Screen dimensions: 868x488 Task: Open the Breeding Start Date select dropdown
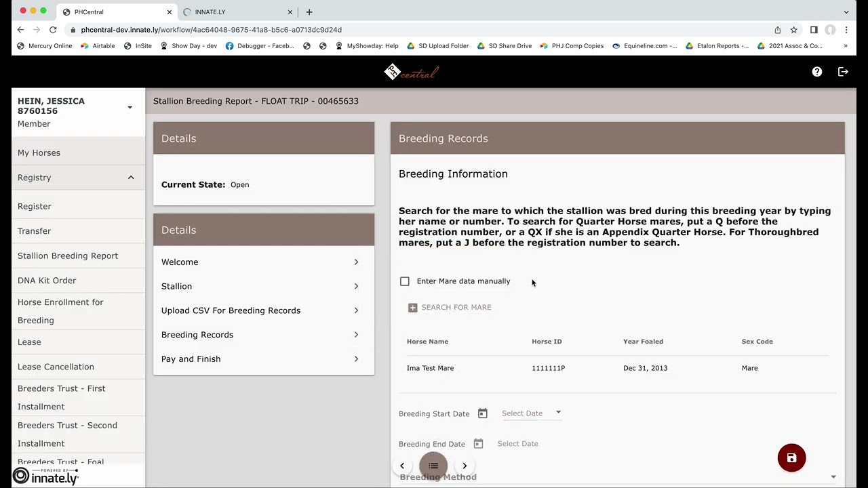(x=531, y=413)
